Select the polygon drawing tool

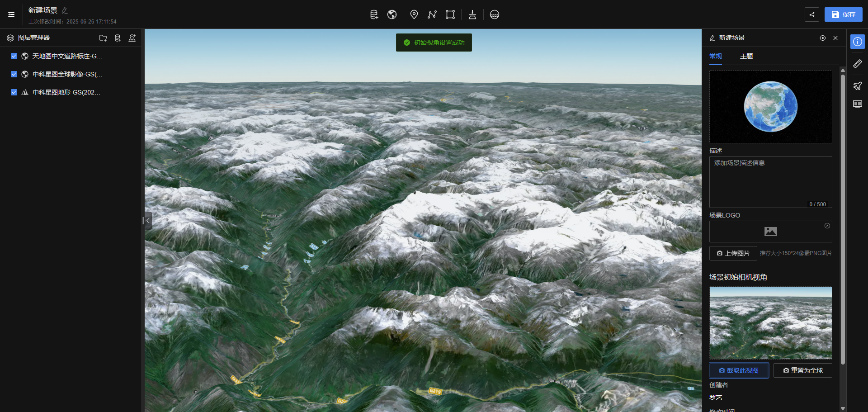coord(450,14)
